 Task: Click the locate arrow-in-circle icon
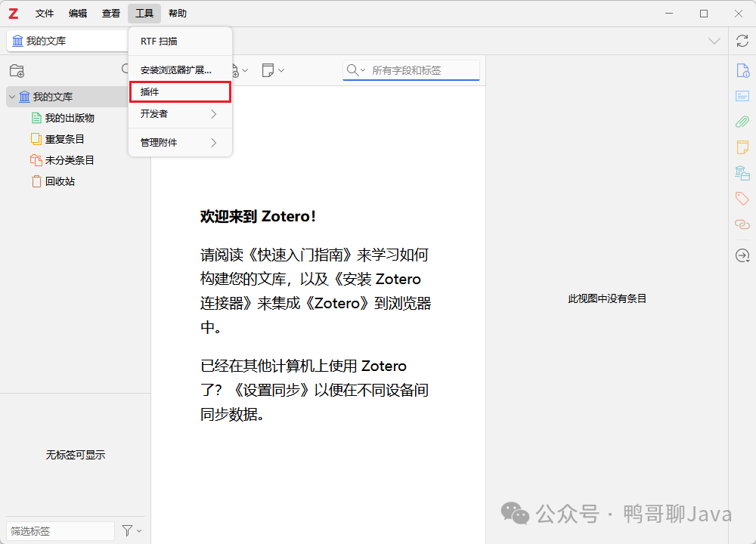[x=742, y=255]
